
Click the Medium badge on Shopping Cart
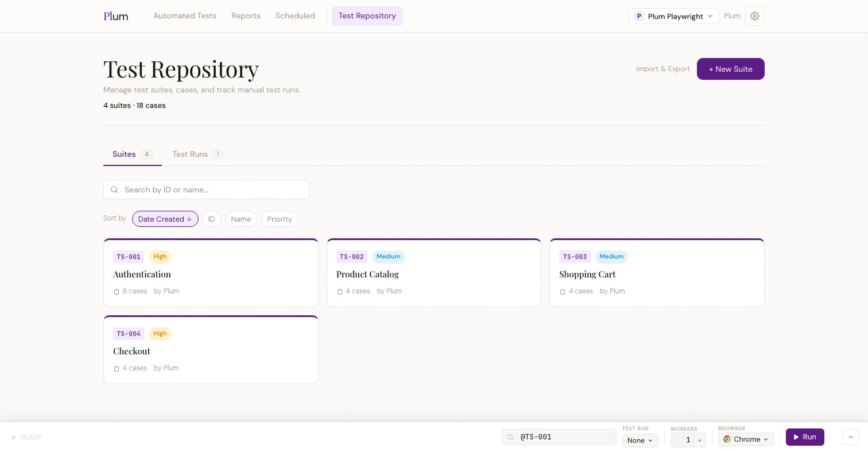tap(611, 257)
